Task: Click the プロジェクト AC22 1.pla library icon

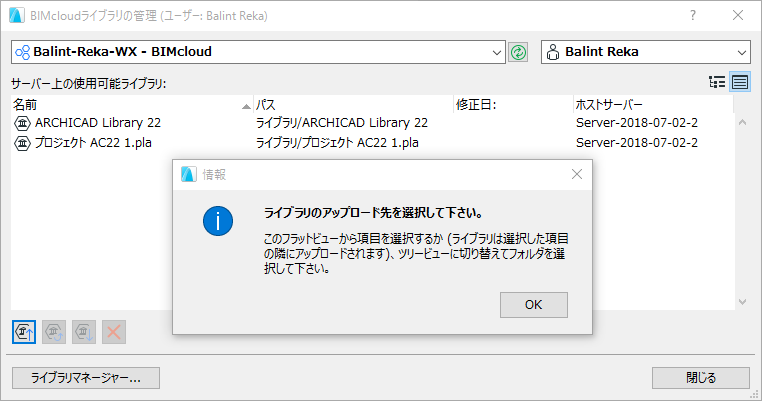Action: point(22,143)
